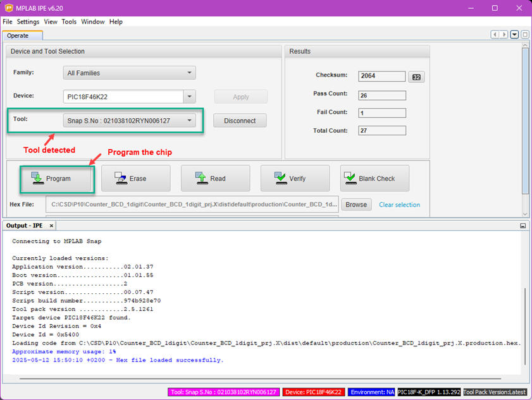This screenshot has width=532, height=400.
Task: Click the PIC18F-K_DFP 1.13.292 status entry
Action: coord(429,392)
